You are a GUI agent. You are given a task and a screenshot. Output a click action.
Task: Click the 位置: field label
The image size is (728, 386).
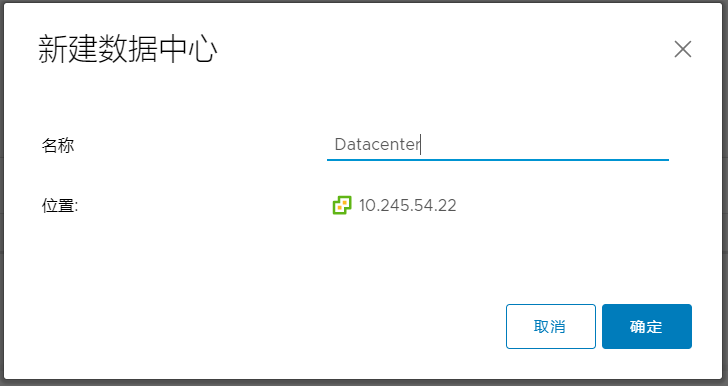coord(60,205)
